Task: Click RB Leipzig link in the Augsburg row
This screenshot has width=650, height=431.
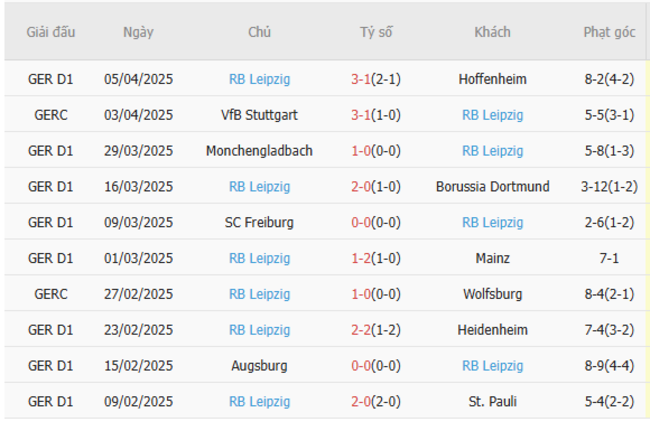Action: (x=492, y=366)
